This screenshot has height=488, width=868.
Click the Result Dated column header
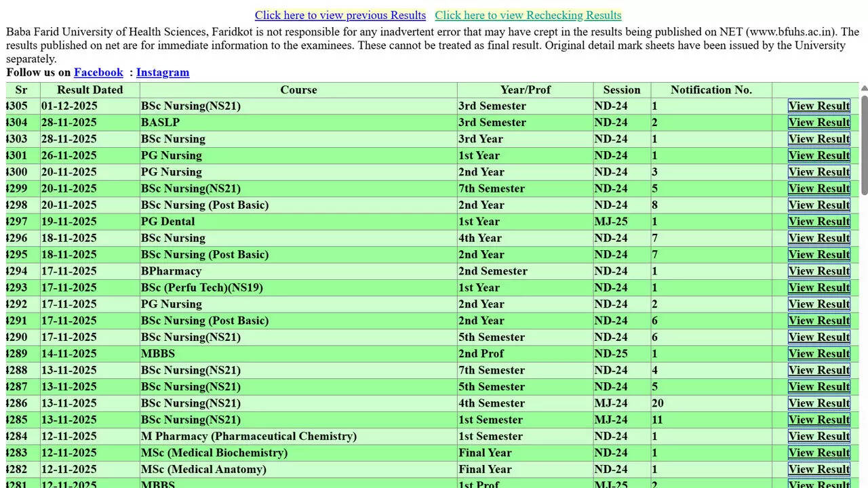tap(90, 89)
